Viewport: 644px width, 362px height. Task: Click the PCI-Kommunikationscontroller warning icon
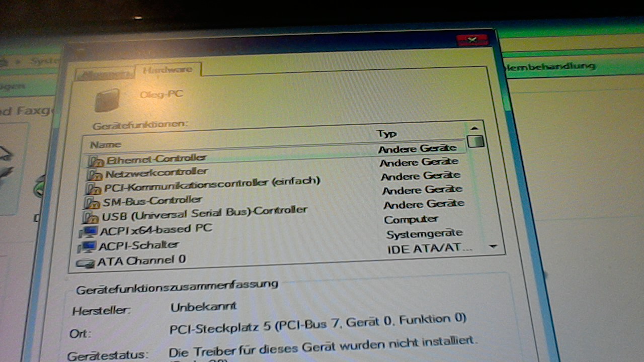[93, 189]
